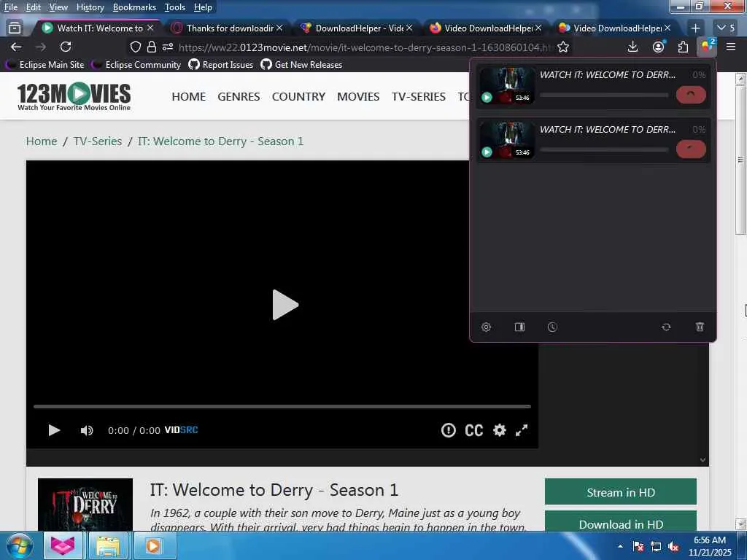747x560 pixels.
Task: Open the File menu
Action: pos(10,7)
